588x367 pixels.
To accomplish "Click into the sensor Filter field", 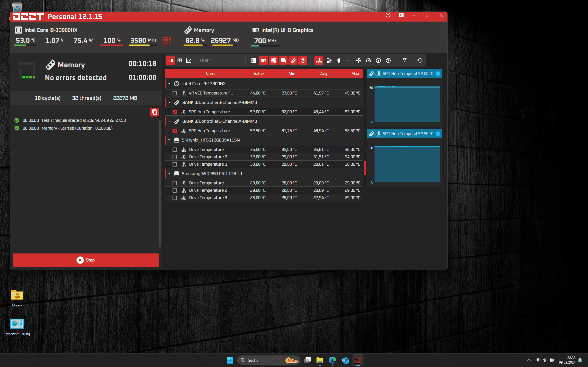I will [220, 60].
